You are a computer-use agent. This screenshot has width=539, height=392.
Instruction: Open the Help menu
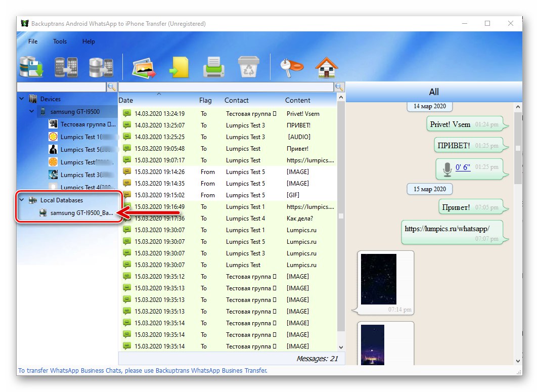tap(88, 41)
